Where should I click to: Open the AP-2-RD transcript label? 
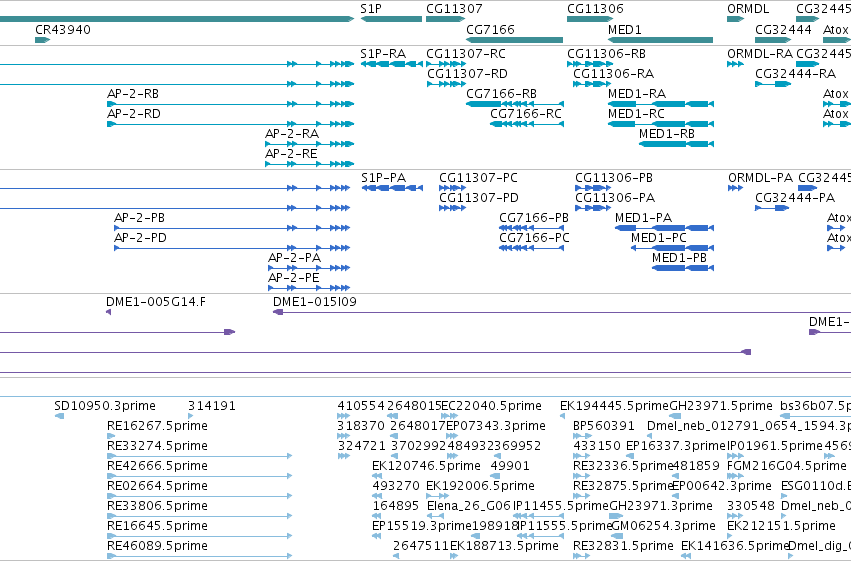[134, 113]
